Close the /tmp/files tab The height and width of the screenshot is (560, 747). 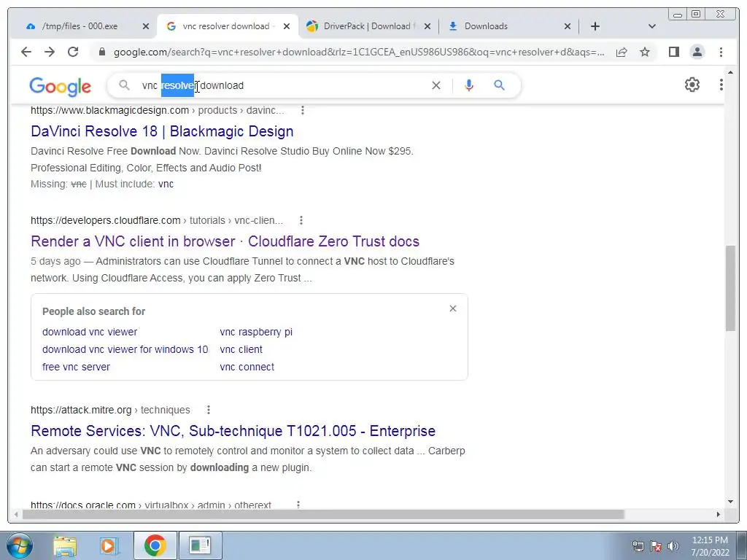146,26
